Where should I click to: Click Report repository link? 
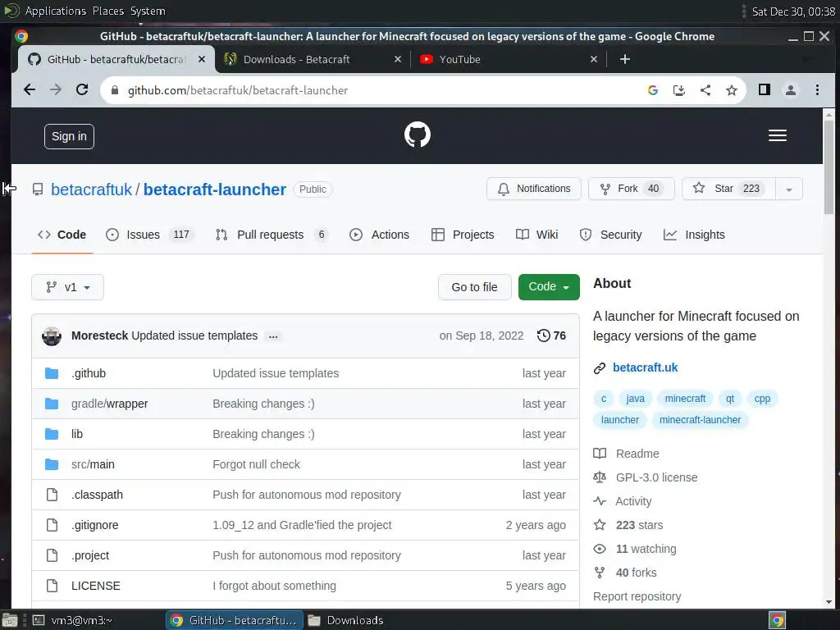pos(637,596)
